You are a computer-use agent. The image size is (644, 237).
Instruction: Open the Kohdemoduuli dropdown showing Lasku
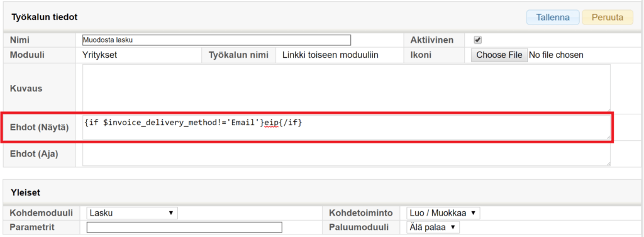click(x=132, y=213)
